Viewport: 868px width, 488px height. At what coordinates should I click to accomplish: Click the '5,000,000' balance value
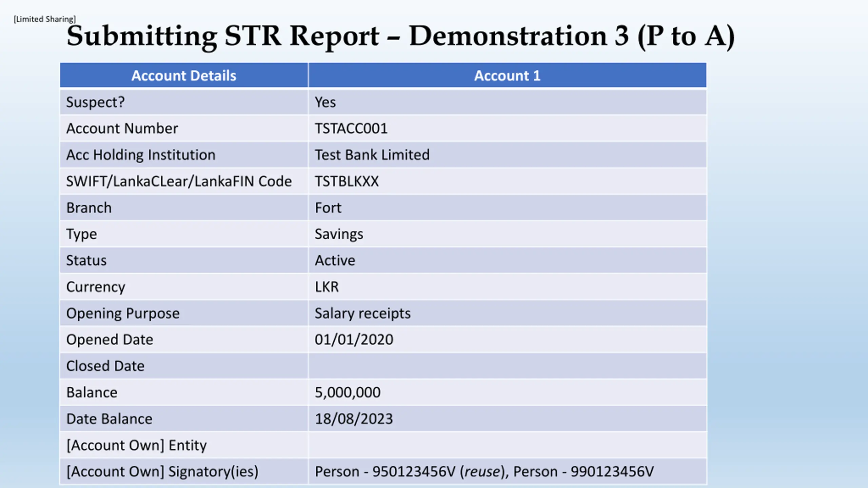[348, 393]
